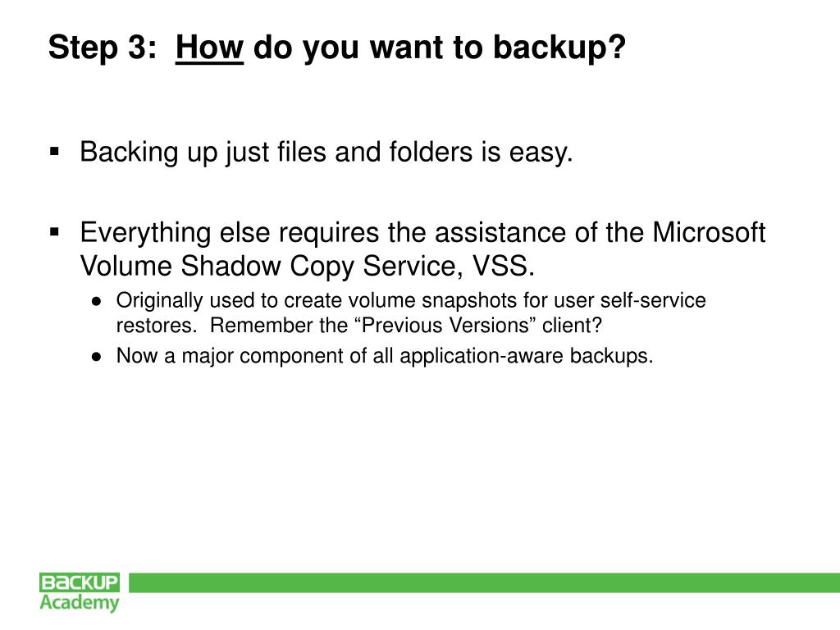Click the VSS abbreviation
This screenshot has height=630, width=840.
coord(503,267)
